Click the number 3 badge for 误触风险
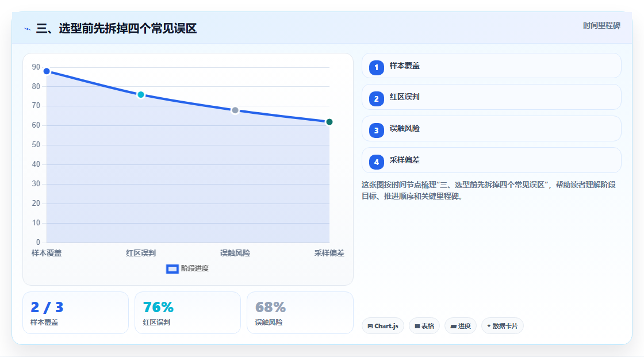The height and width of the screenshot is (357, 644). point(376,130)
